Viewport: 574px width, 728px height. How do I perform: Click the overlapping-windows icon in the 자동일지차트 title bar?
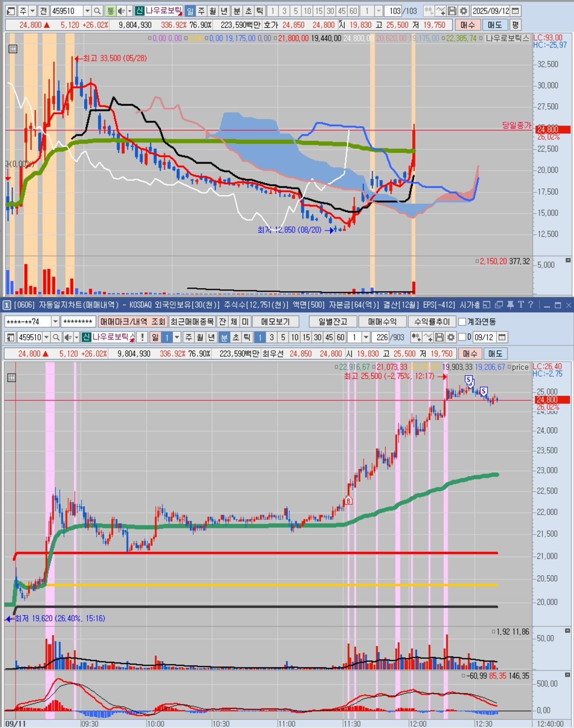[x=499, y=305]
